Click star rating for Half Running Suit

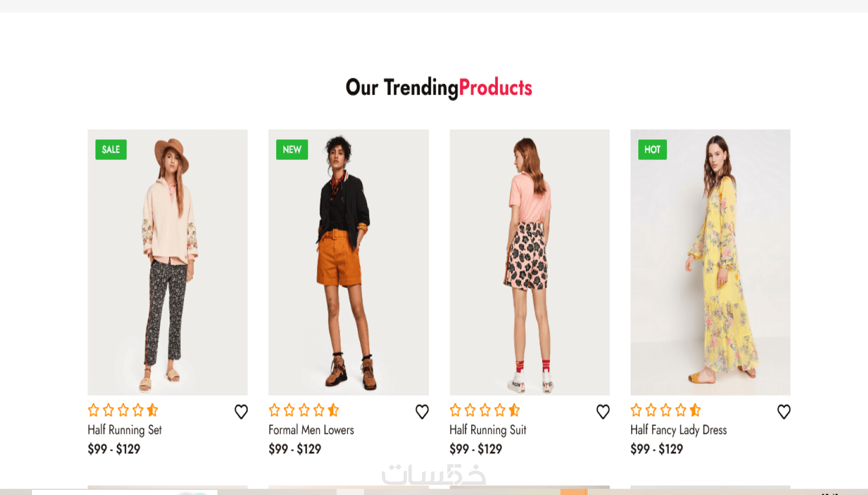coord(485,410)
